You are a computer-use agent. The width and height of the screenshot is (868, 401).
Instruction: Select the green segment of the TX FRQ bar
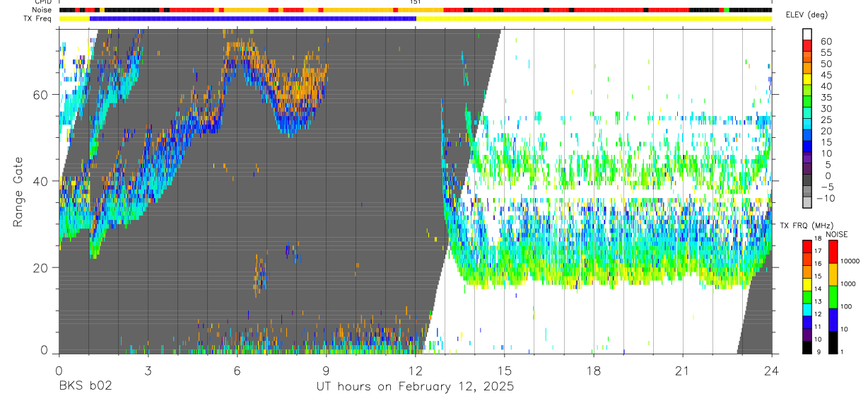coord(807,296)
